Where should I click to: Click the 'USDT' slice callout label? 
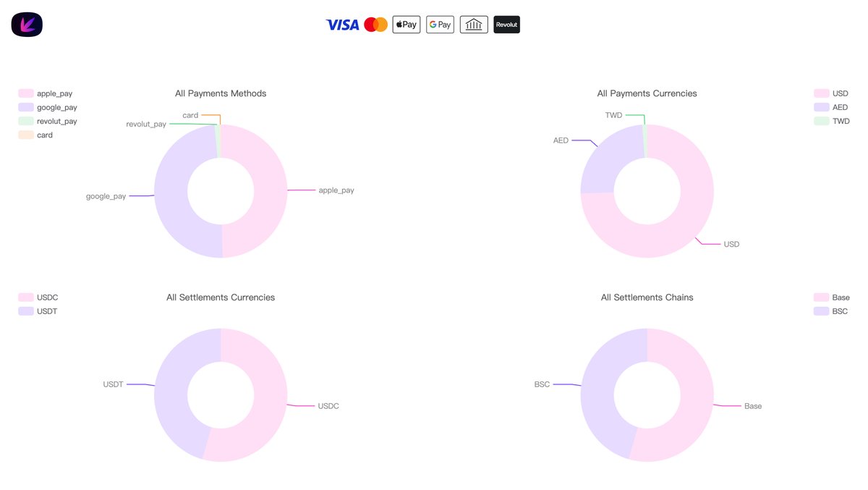coord(114,384)
